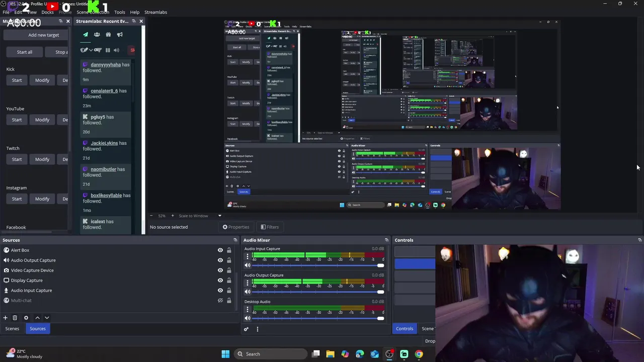Screen dimensions: 644x362
Task: Open the Streamlabs menu
Action: (x=155, y=12)
